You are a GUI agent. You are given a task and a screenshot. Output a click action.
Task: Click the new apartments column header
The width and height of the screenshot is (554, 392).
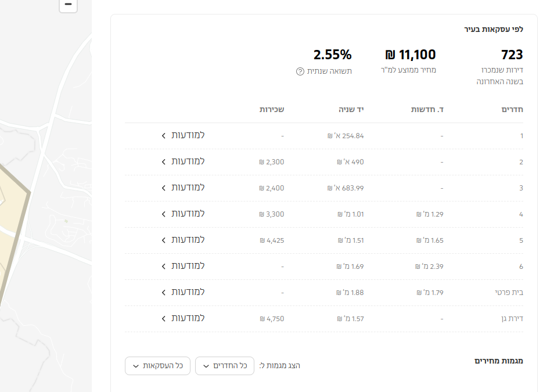click(x=428, y=109)
